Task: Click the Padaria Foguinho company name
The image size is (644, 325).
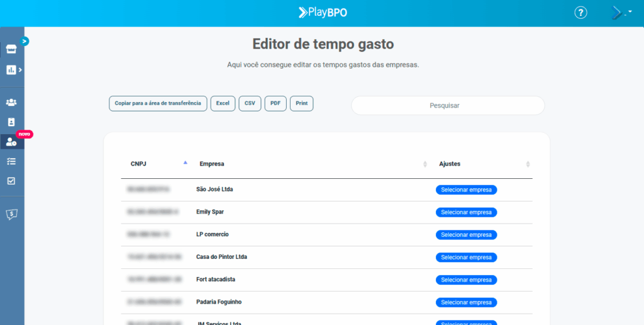Action: click(219, 302)
